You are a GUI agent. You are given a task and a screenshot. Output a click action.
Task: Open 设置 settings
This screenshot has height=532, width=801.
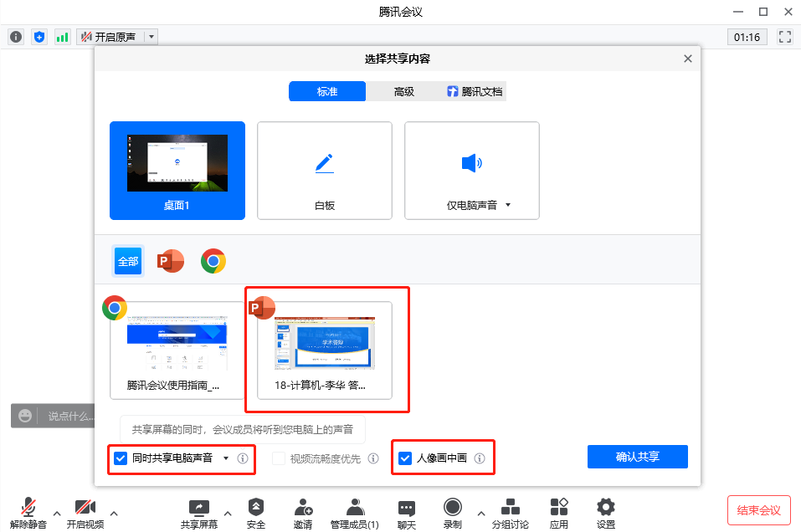606,513
